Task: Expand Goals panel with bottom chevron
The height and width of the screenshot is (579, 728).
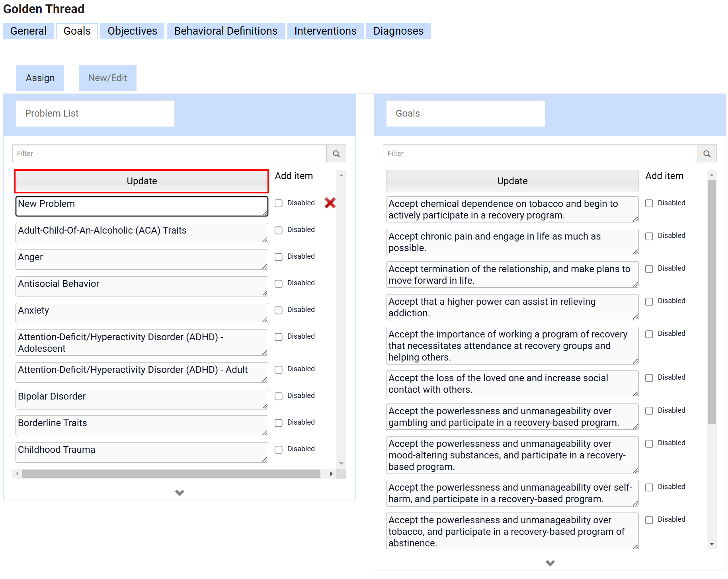Action: coord(550,563)
